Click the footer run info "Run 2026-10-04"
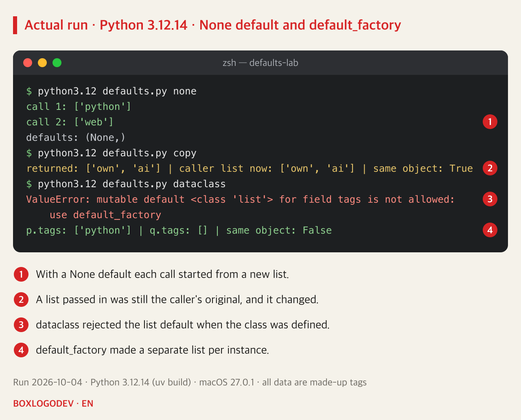Viewport: 521px width, 420px height. 48,383
